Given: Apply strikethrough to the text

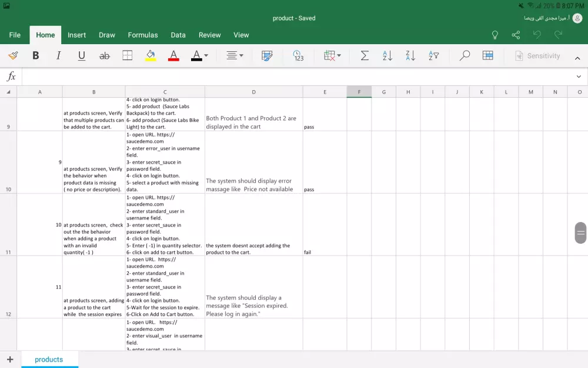Looking at the screenshot, I should 105,56.
